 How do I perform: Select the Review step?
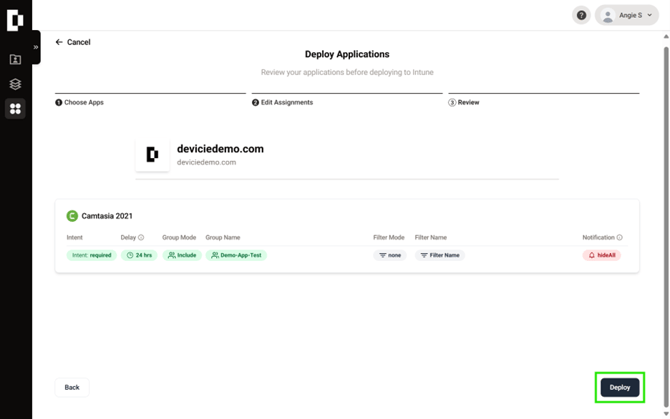pos(464,102)
